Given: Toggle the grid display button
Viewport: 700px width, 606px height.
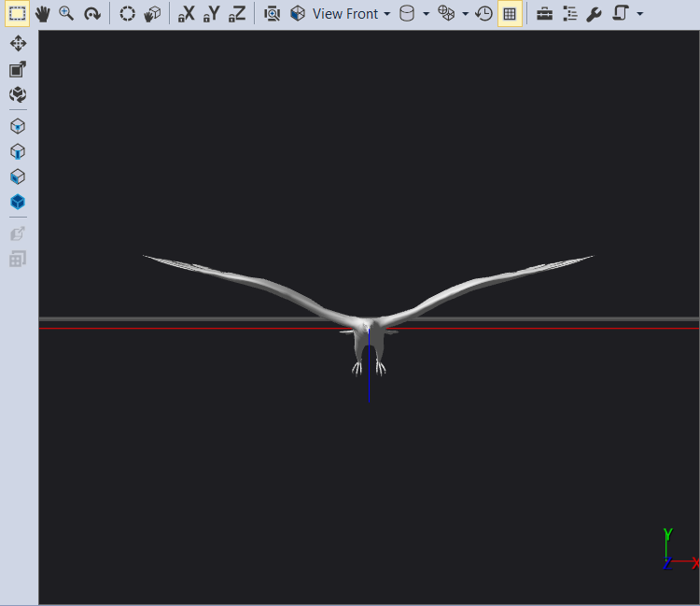Looking at the screenshot, I should (510, 14).
